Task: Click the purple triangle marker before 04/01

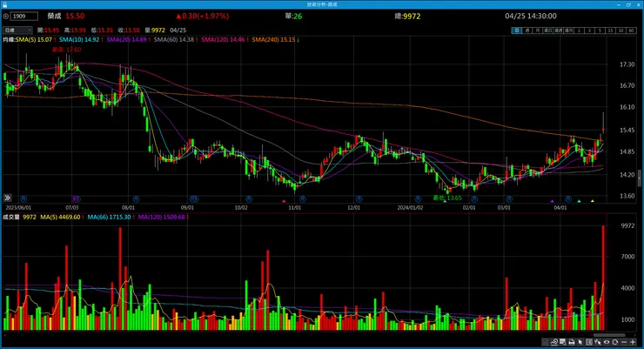Action: point(552,201)
